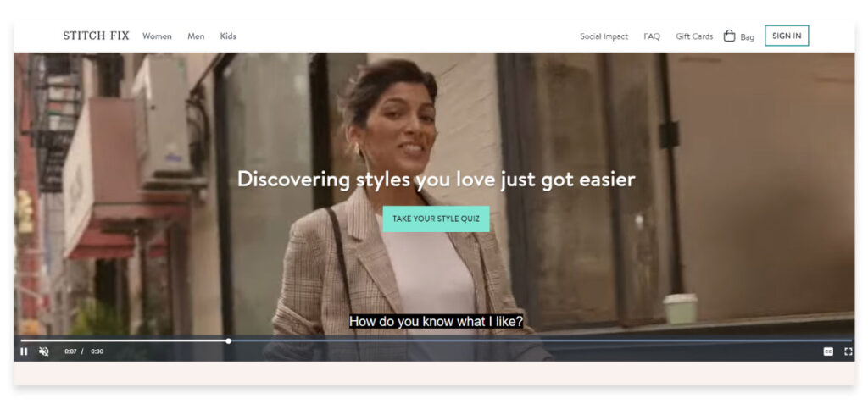
Task: Click the video progress bar handle
Action: pyautogui.click(x=228, y=341)
